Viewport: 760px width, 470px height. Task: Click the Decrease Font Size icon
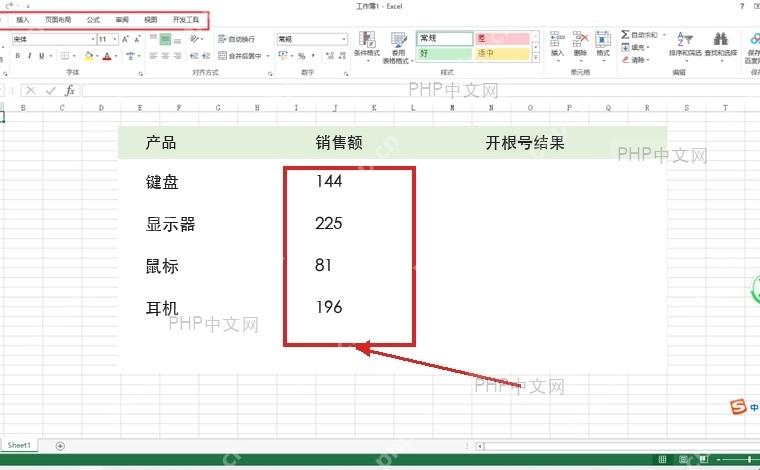coord(137,39)
